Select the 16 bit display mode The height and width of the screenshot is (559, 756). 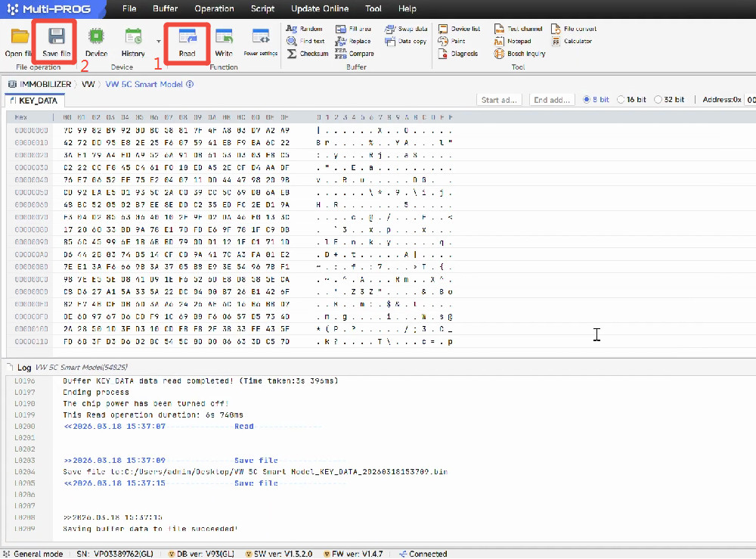pyautogui.click(x=621, y=100)
